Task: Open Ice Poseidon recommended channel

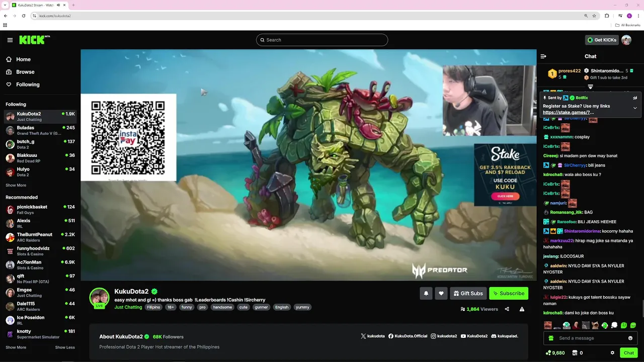Action: pyautogui.click(x=40, y=320)
